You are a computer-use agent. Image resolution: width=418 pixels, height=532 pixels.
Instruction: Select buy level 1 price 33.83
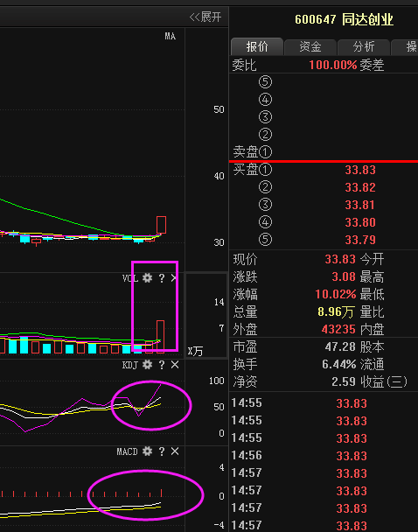[x=360, y=170]
